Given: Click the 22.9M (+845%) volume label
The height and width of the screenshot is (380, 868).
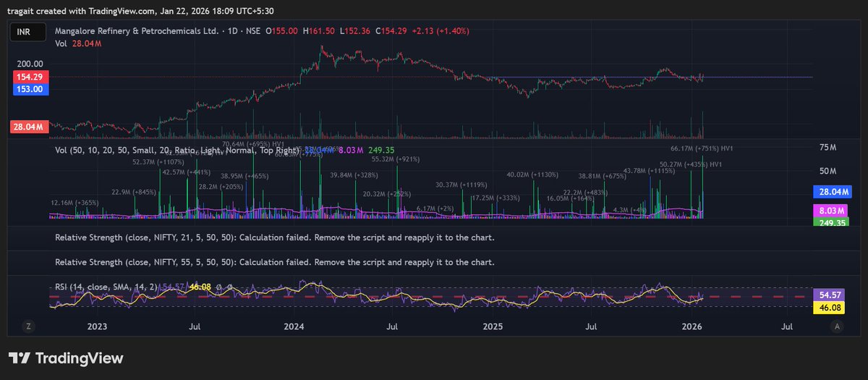Looking at the screenshot, I should [134, 193].
